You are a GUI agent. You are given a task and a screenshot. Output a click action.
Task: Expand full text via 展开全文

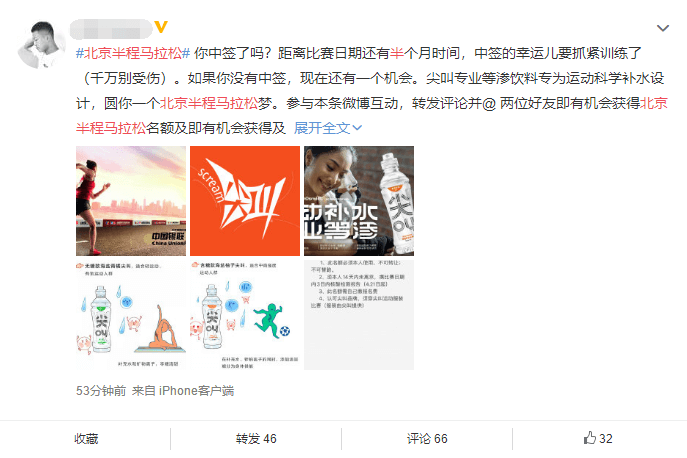click(x=322, y=128)
